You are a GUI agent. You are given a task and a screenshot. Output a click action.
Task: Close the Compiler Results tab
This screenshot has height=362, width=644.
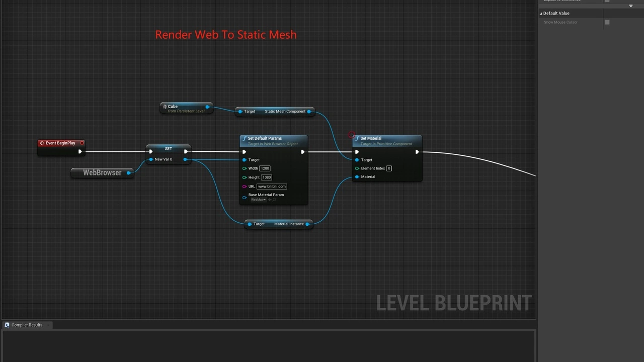click(x=48, y=325)
